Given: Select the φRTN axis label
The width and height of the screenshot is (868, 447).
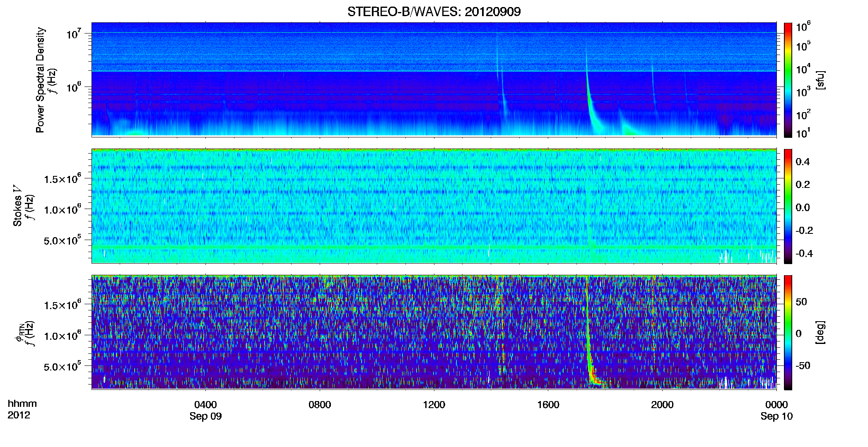Looking at the screenshot, I should point(19,334).
